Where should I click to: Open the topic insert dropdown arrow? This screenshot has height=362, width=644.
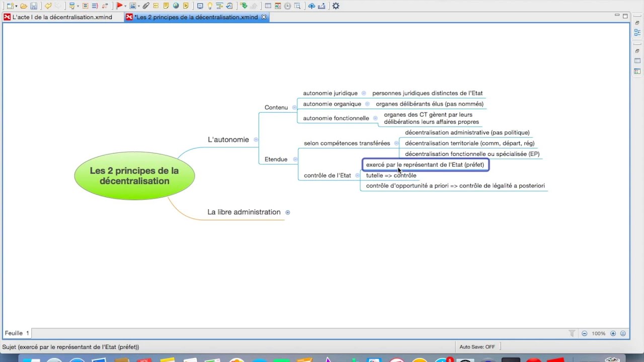coord(78,7)
